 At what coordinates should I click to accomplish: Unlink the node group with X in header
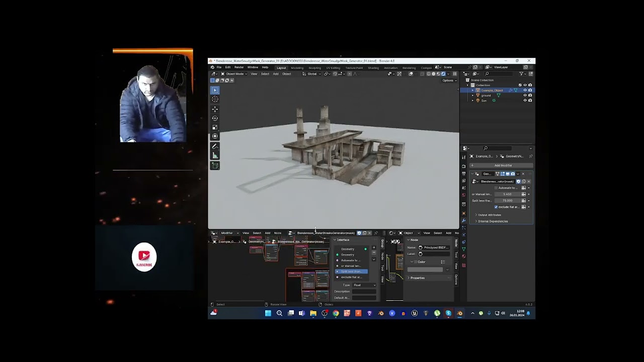pyautogui.click(x=370, y=233)
